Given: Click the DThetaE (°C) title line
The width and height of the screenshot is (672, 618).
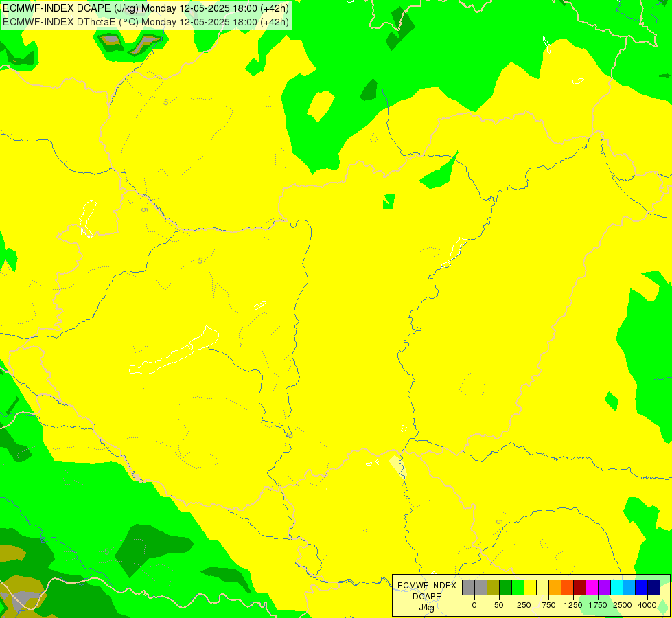Looking at the screenshot, I should tap(146, 22).
